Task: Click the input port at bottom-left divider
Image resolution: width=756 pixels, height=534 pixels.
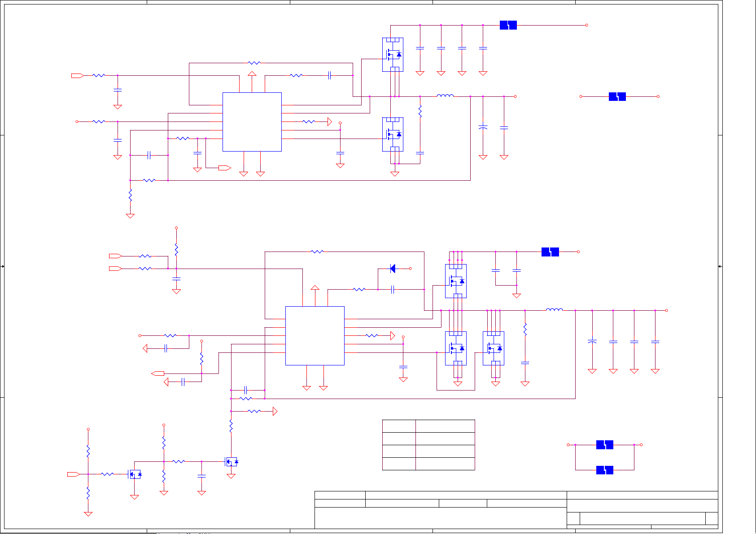Action: coord(74,474)
